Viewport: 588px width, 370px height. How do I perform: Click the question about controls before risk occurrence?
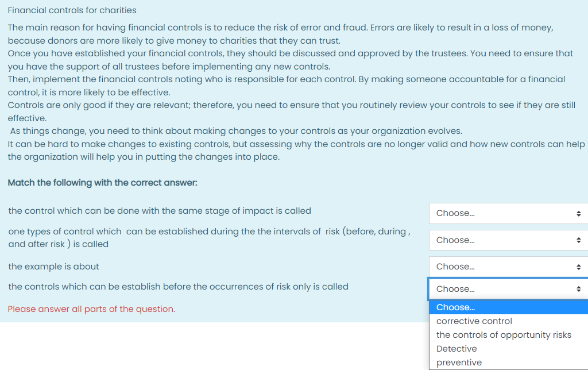click(x=178, y=286)
